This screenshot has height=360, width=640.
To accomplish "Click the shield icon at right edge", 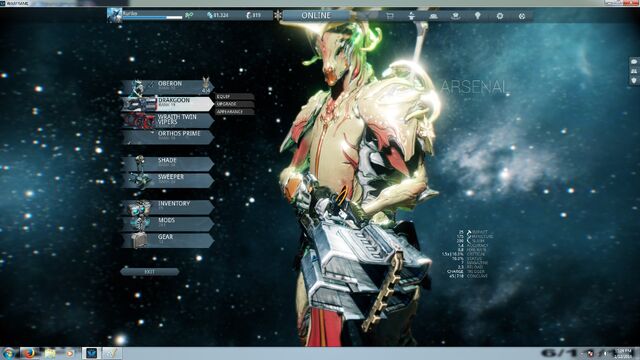I will coord(634,81).
